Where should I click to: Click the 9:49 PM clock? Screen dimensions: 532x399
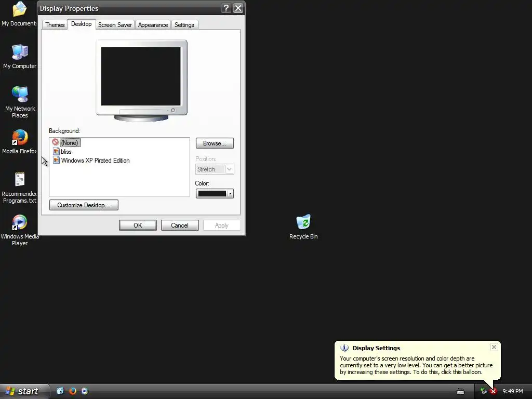(x=513, y=391)
